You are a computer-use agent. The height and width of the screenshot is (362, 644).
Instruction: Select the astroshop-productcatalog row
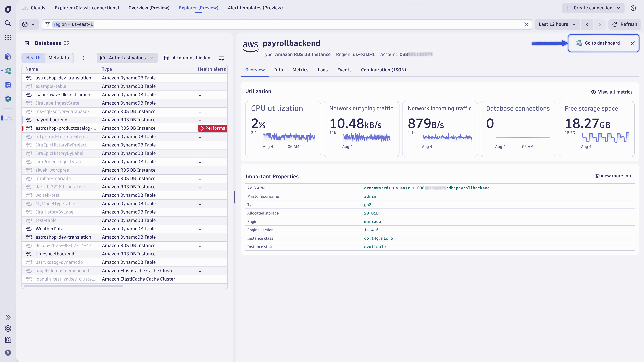(x=124, y=128)
